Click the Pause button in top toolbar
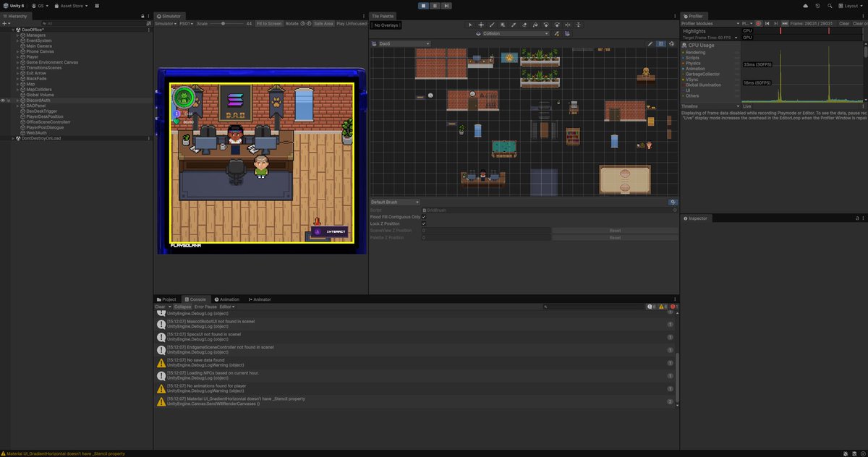The image size is (868, 457). coord(434,5)
